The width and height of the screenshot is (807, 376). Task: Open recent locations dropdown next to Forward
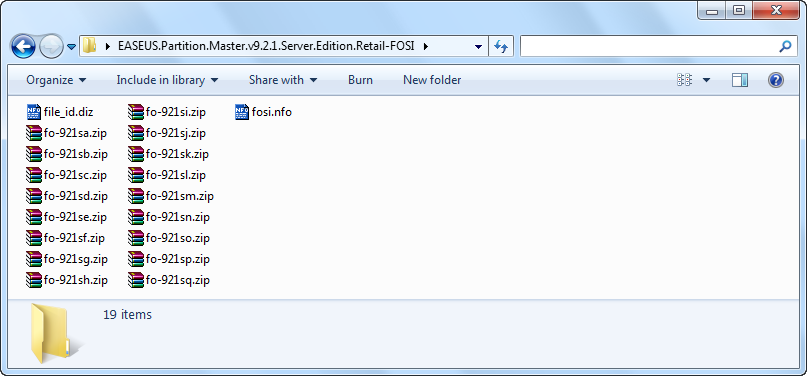tap(72, 47)
